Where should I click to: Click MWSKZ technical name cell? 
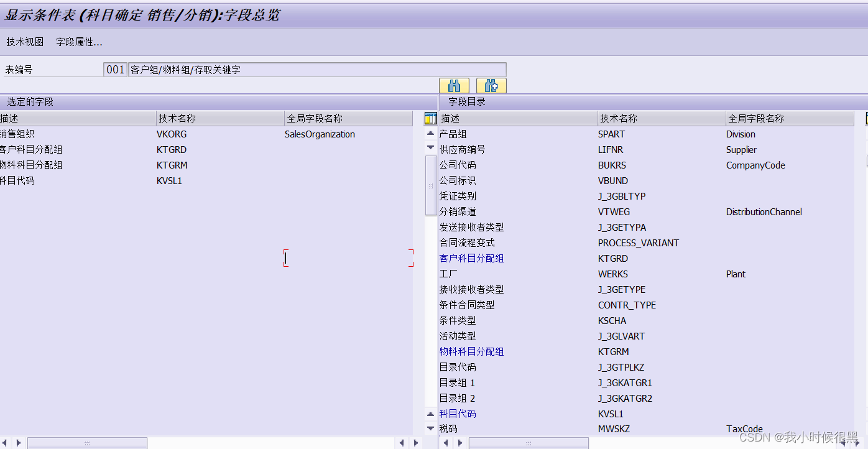tap(614, 429)
